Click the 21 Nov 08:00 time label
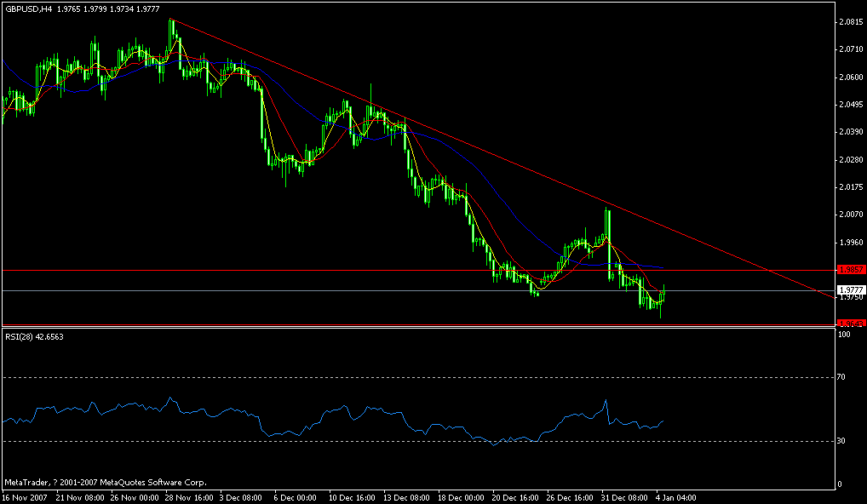 78,497
